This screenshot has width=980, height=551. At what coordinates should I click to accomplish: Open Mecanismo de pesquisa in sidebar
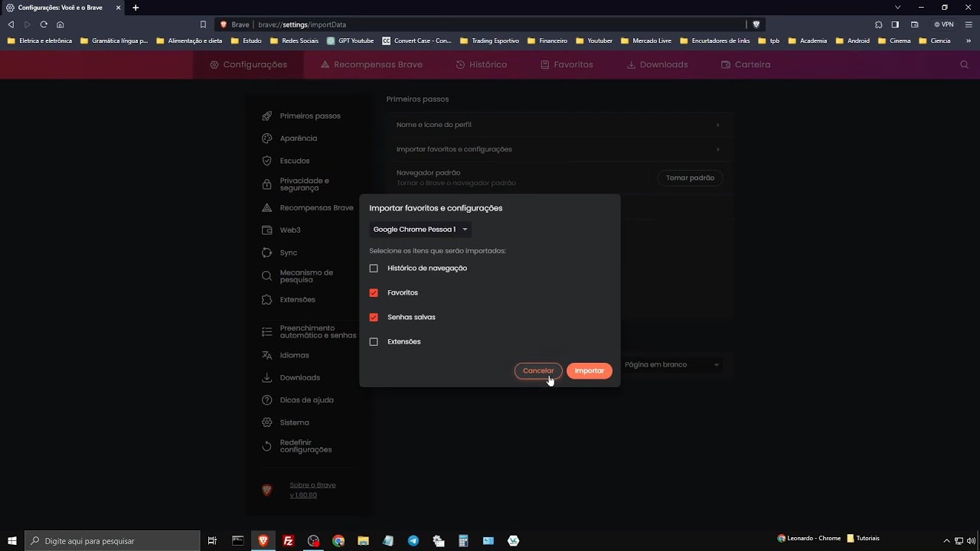pos(298,276)
